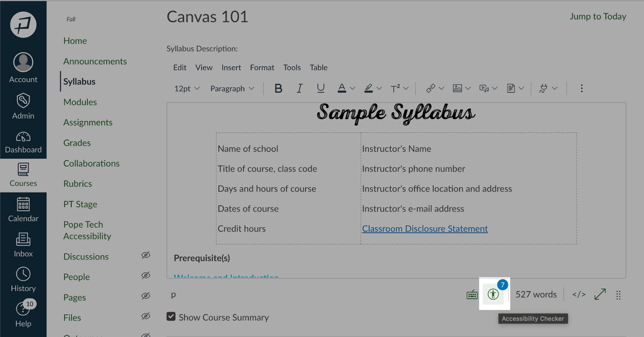This screenshot has width=644, height=337.
Task: Expand the Apps plug dropdown arrow
Action: [555, 88]
